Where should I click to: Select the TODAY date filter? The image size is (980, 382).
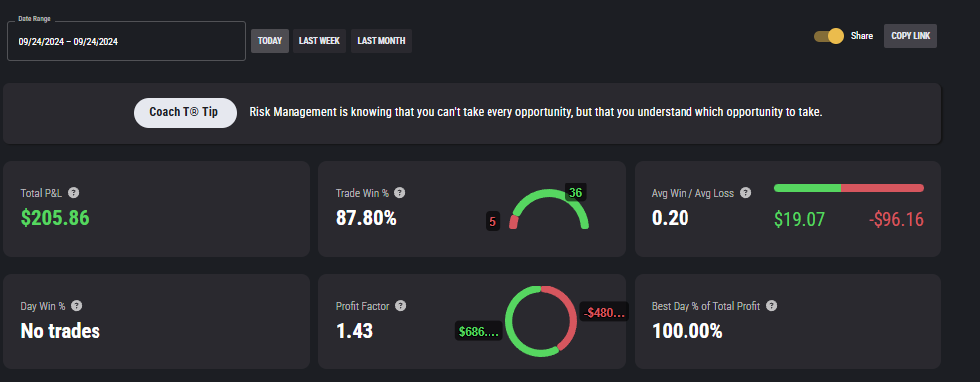(270, 41)
